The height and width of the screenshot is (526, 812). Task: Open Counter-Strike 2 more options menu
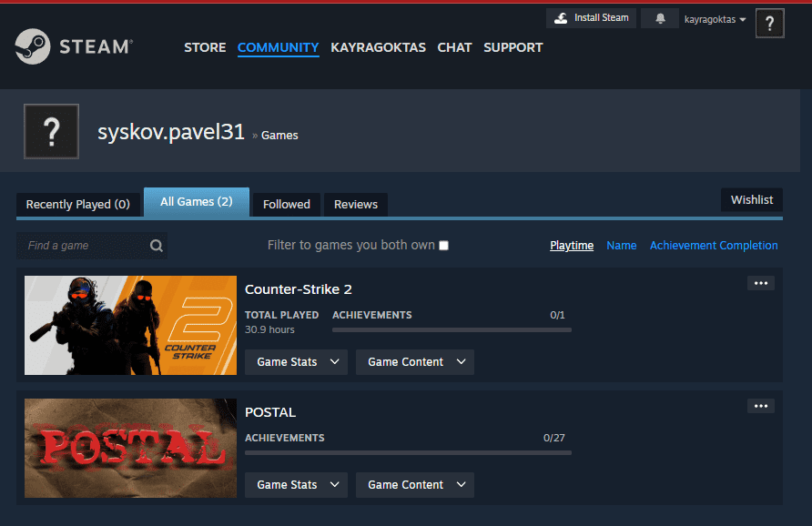[x=761, y=283]
